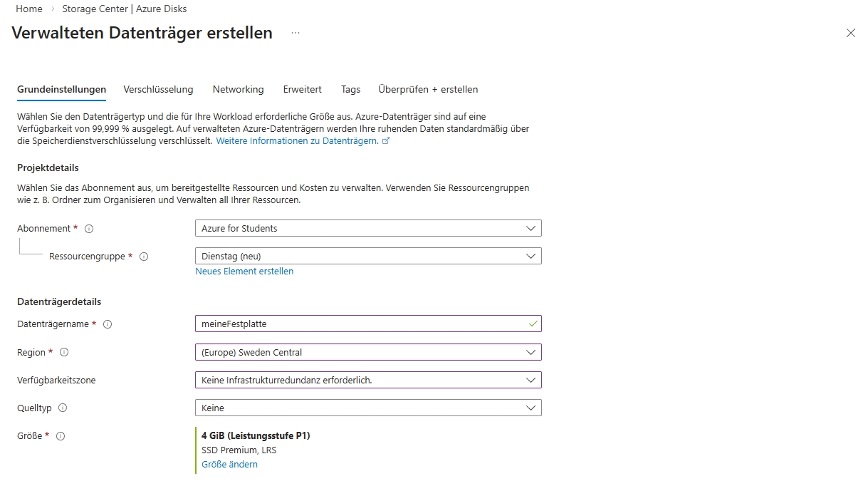Viewport: 868px width, 496px height.
Task: Click the Quelltyp info icon
Action: point(63,408)
